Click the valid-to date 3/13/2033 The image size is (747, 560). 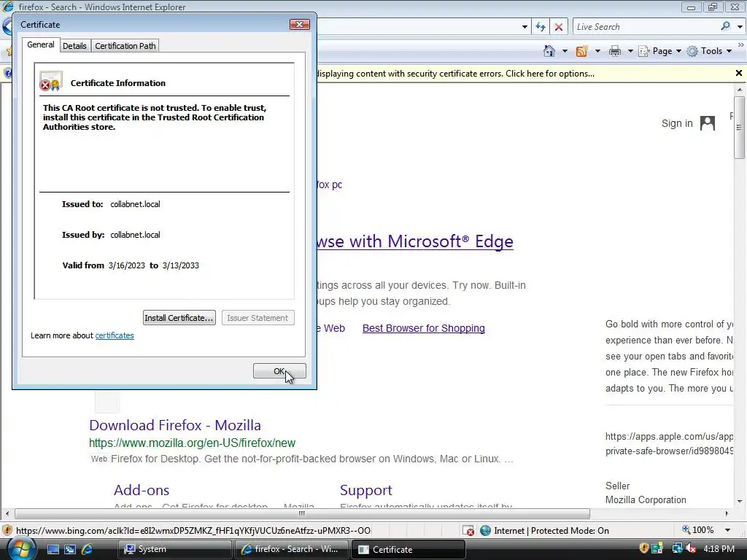(x=181, y=265)
